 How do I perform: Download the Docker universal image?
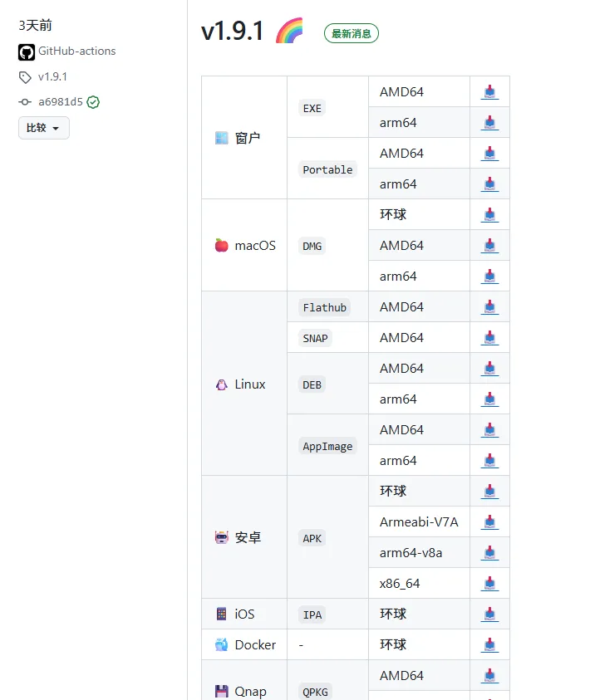click(489, 645)
